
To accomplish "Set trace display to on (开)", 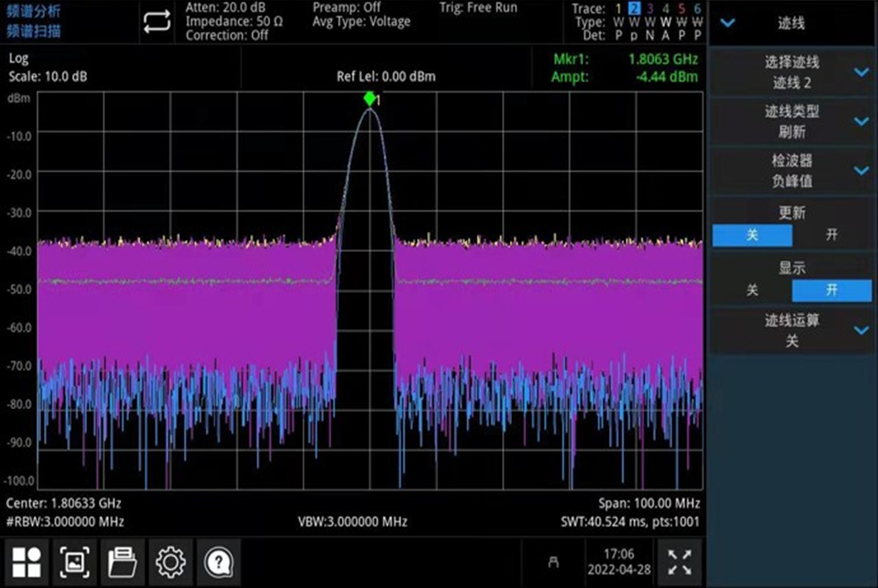I will 832,291.
